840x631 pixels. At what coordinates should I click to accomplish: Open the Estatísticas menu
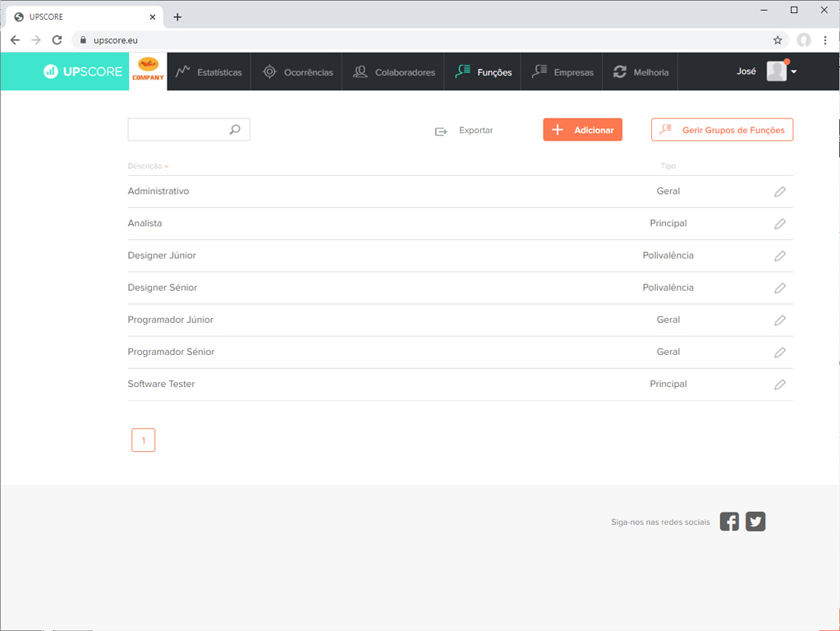coord(209,71)
